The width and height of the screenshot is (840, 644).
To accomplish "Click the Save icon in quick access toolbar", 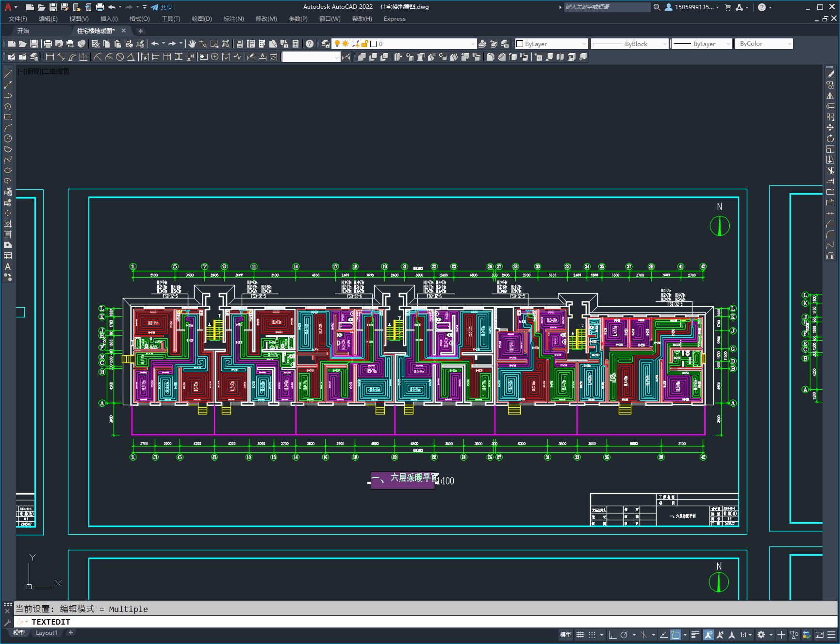I will click(53, 7).
